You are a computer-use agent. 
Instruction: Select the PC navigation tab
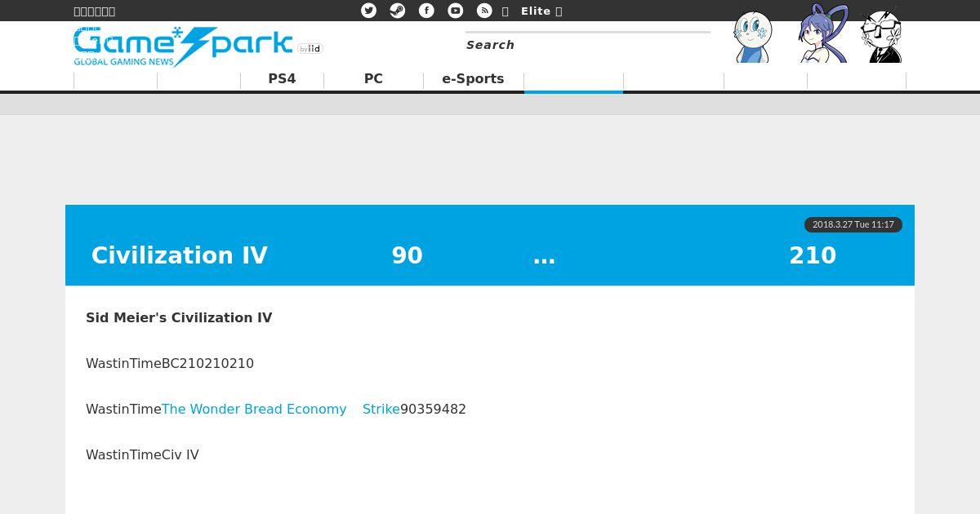coord(373,79)
